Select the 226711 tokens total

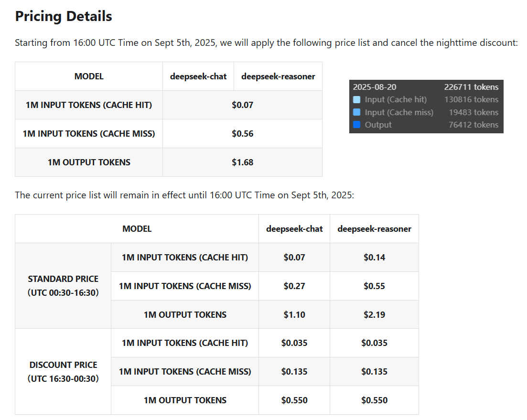(471, 87)
